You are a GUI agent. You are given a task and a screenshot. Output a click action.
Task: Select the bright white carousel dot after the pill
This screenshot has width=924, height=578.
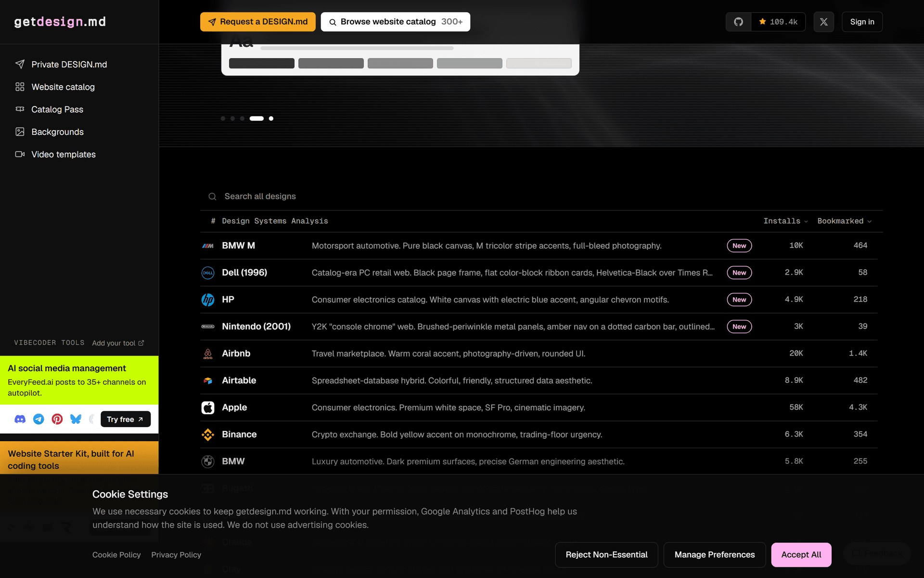coord(271,118)
